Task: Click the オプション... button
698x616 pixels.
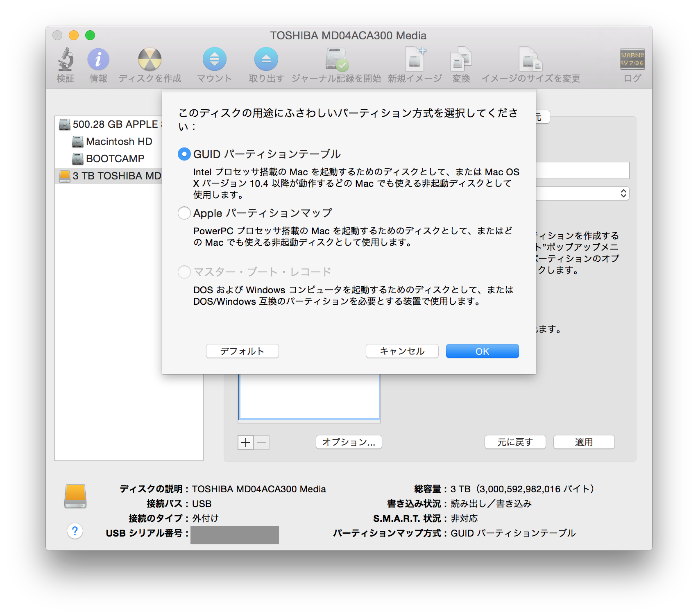Action: 349,442
